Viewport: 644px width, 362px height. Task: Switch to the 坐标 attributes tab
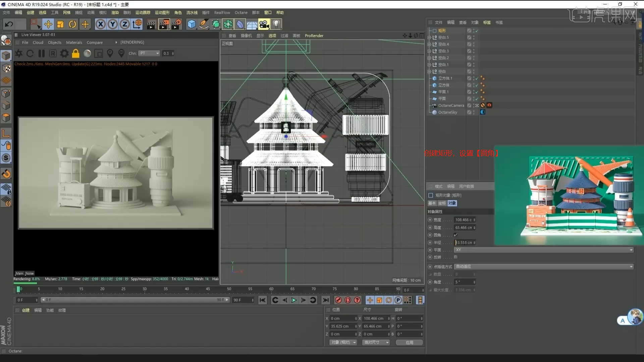(x=442, y=203)
